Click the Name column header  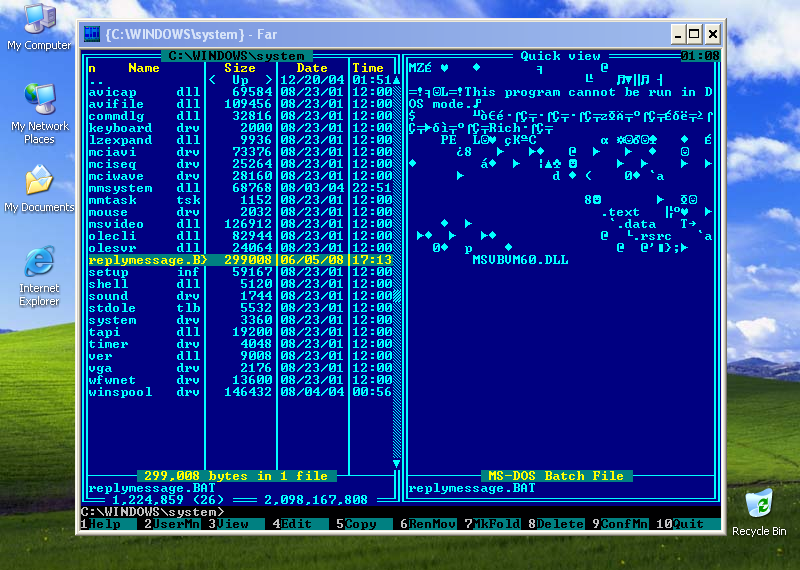(x=144, y=68)
